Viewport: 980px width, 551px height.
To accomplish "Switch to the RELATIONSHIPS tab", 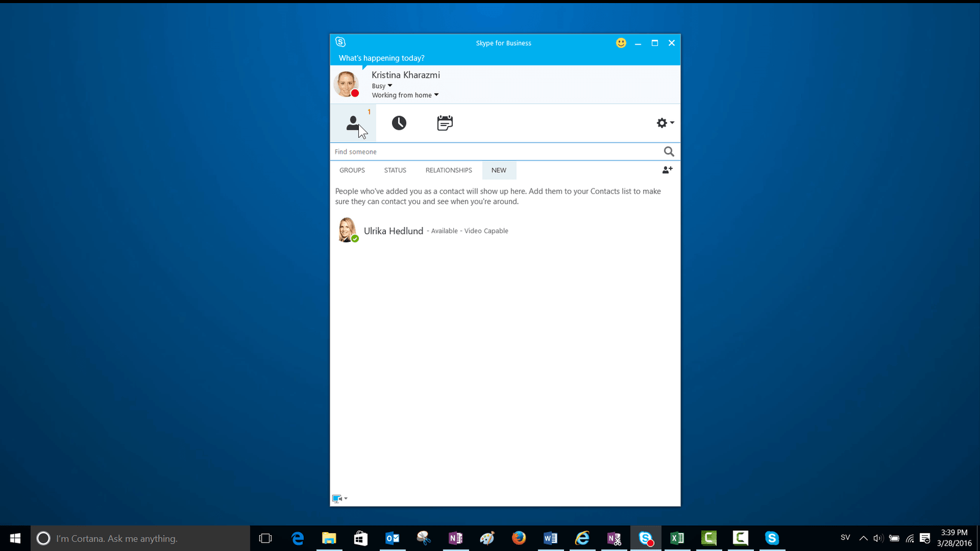I will click(x=448, y=170).
